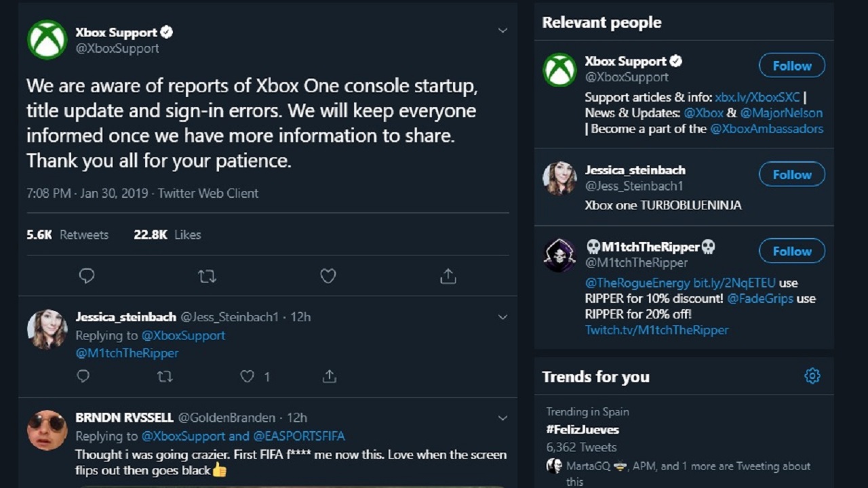Retweet Jessica_steinbach's reply
This screenshot has width=868, height=488.
165,376
